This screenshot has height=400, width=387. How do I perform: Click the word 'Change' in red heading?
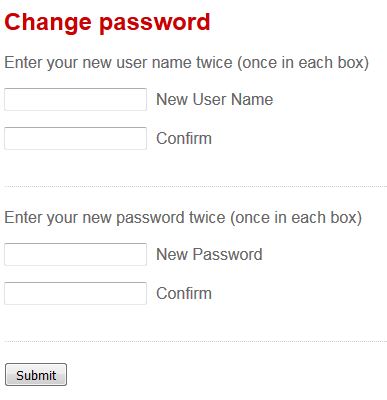[x=48, y=22]
